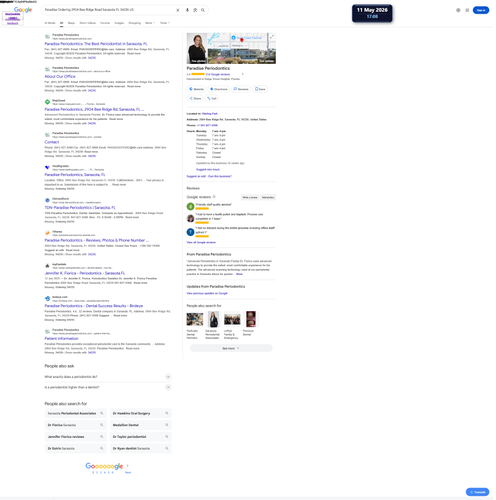496x500 pixels.
Task: Clear the search box with the X icon
Action: pyautogui.click(x=178, y=10)
